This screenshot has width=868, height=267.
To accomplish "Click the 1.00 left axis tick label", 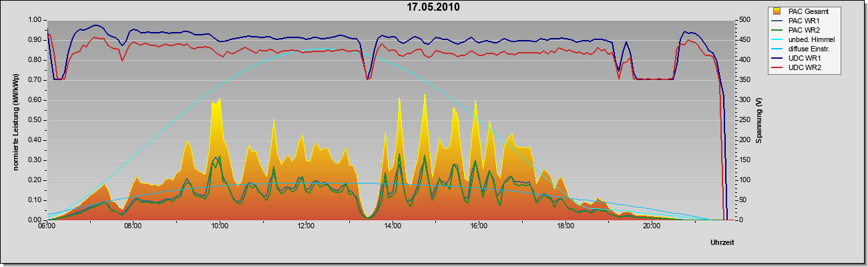I will coord(35,20).
